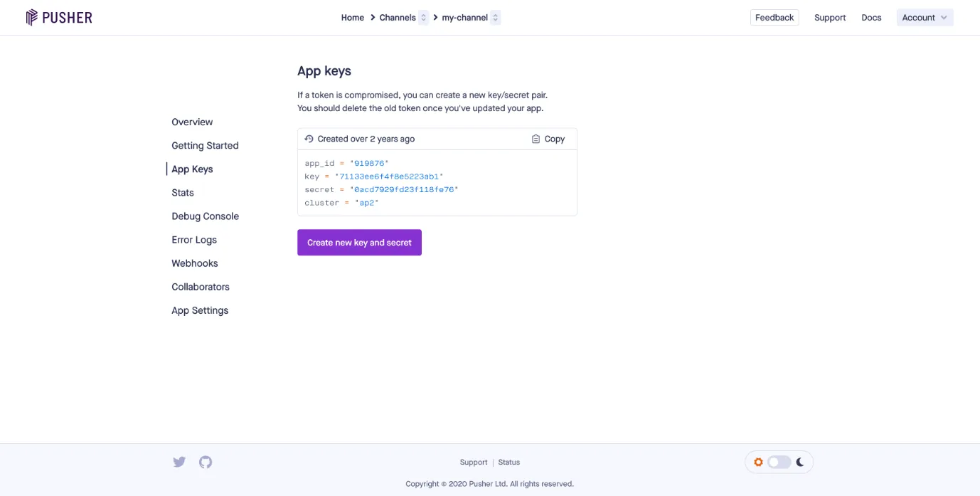
Task: Navigate to Home breadcrumb
Action: click(352, 18)
